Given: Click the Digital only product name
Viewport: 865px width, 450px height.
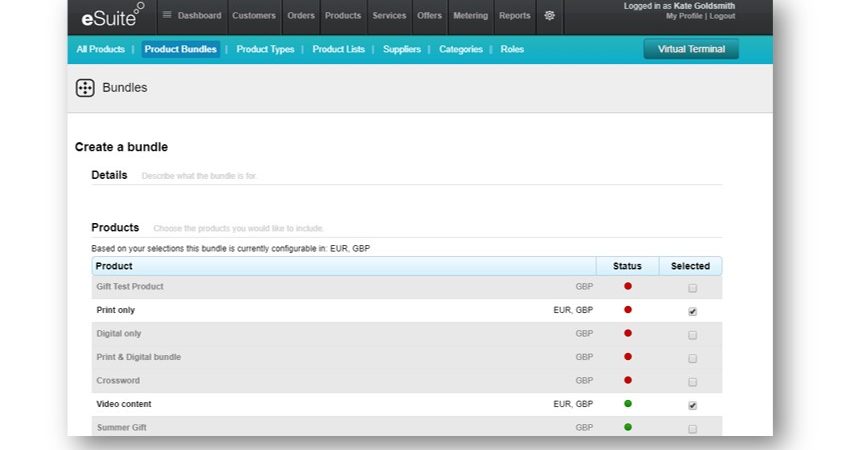Looking at the screenshot, I should tap(119, 333).
